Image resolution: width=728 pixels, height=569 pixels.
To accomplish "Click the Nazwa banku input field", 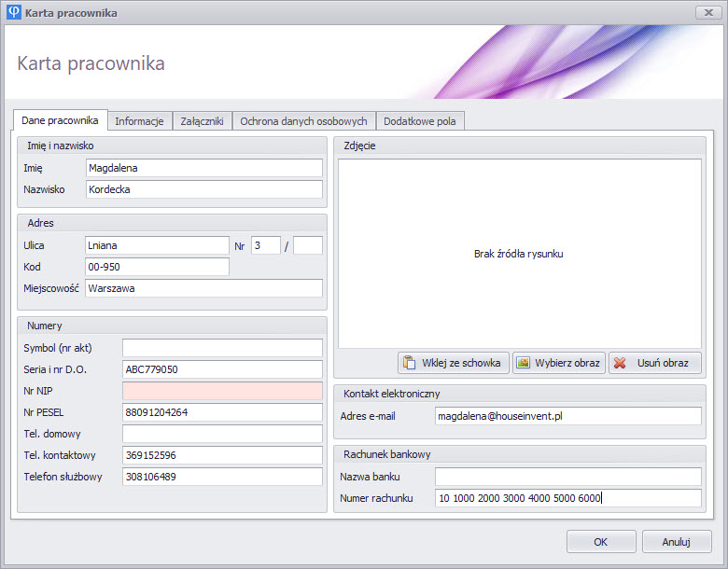I will pos(567,477).
